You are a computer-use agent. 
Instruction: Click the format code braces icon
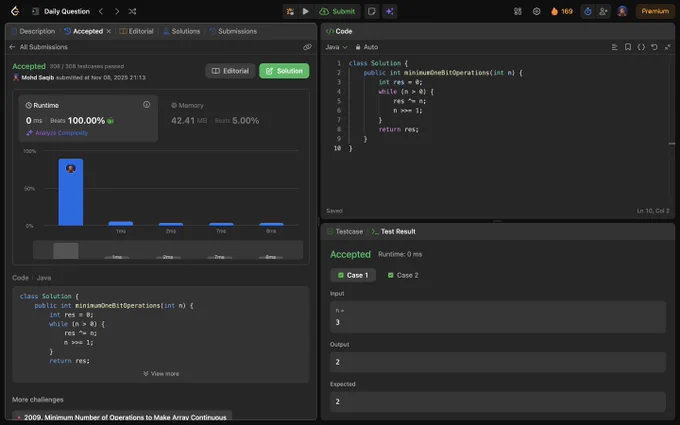tap(641, 47)
